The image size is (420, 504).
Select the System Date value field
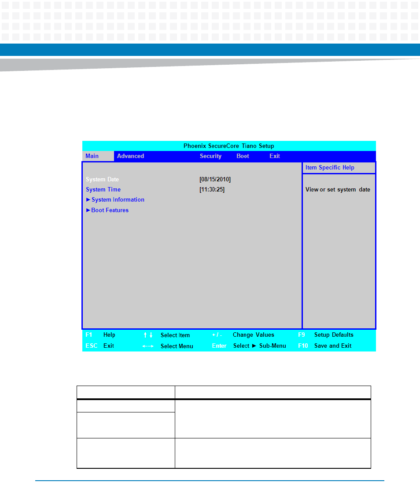click(215, 180)
